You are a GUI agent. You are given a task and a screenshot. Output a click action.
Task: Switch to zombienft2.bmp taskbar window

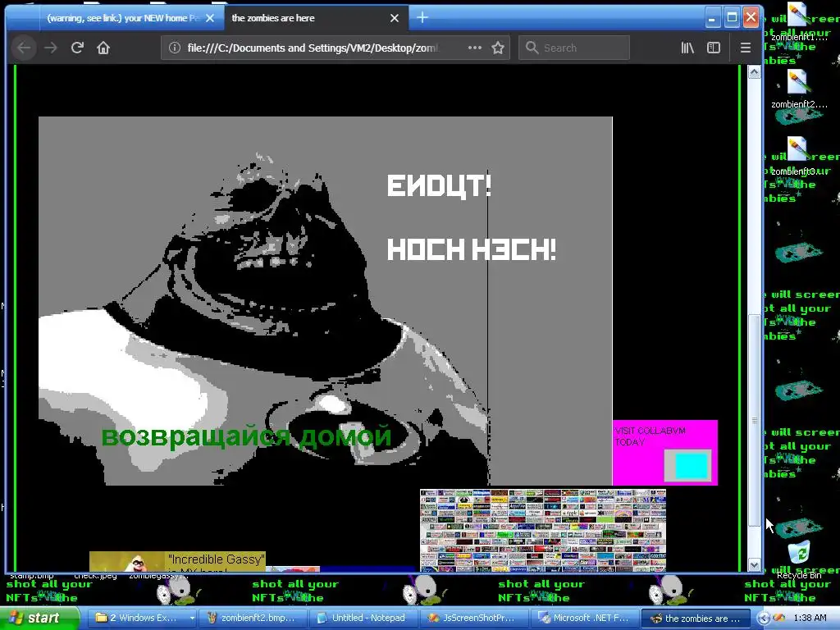point(253,618)
